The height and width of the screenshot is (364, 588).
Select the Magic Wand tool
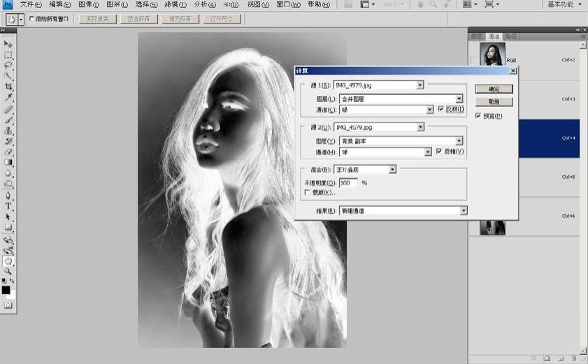pos(8,76)
